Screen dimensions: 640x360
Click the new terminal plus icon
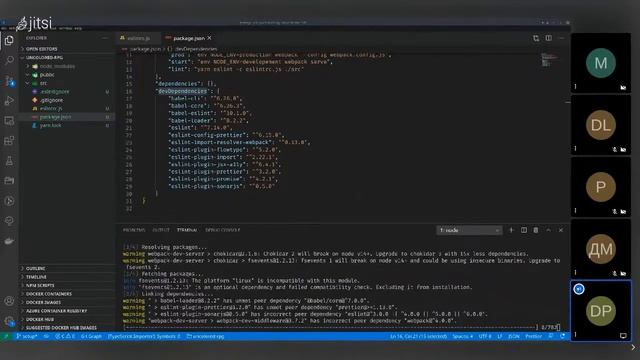click(x=511, y=230)
